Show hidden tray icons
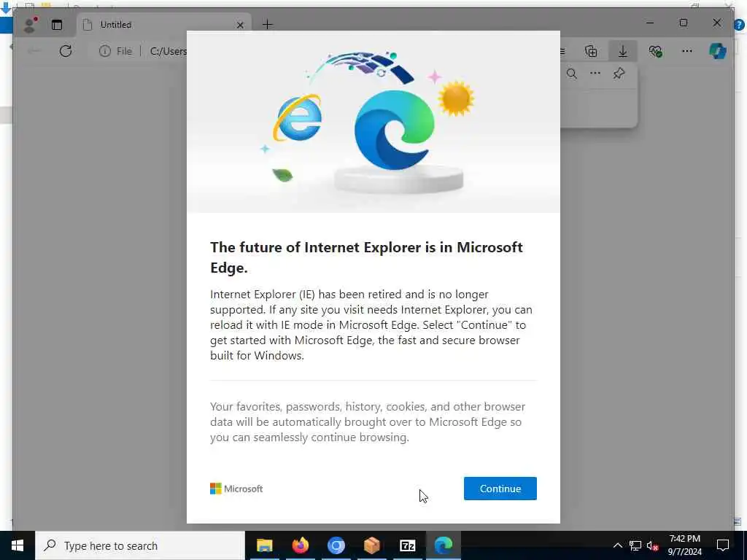This screenshot has height=560, width=747. (617, 545)
